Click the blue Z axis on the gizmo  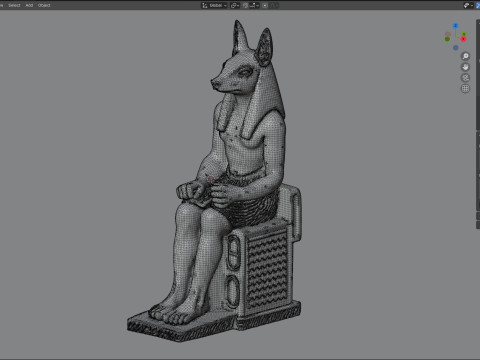(455, 26)
